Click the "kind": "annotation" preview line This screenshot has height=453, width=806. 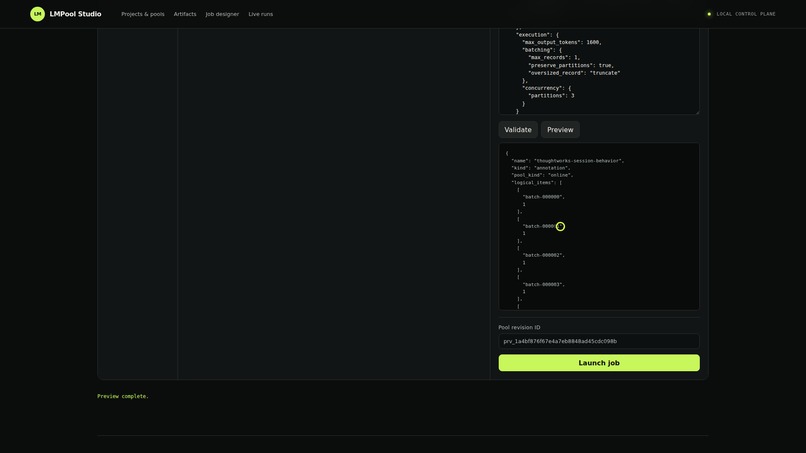click(541, 168)
